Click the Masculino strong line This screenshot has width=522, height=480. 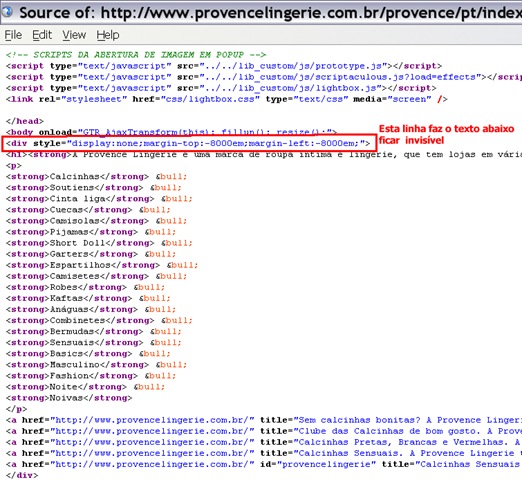(96, 364)
